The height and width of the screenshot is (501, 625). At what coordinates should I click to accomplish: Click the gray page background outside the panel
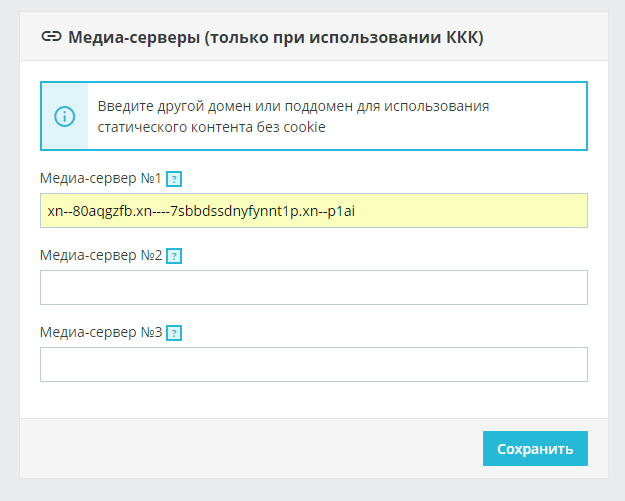pos(312,490)
